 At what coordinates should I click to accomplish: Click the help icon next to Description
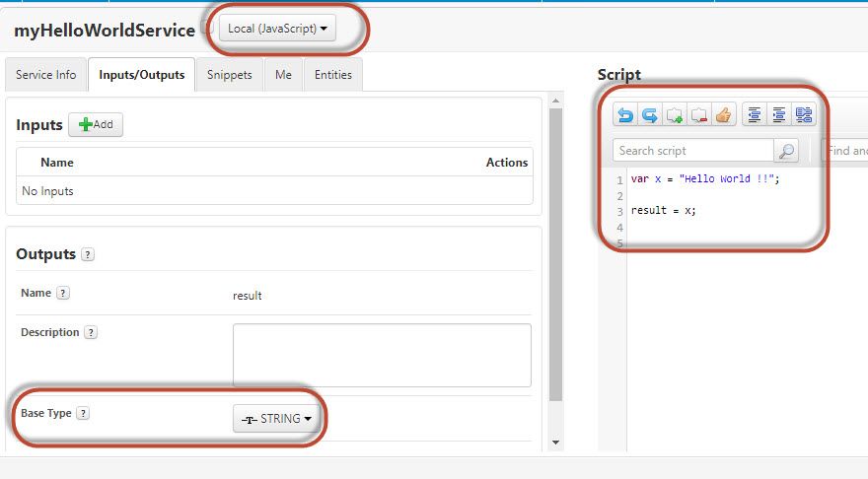[91, 332]
